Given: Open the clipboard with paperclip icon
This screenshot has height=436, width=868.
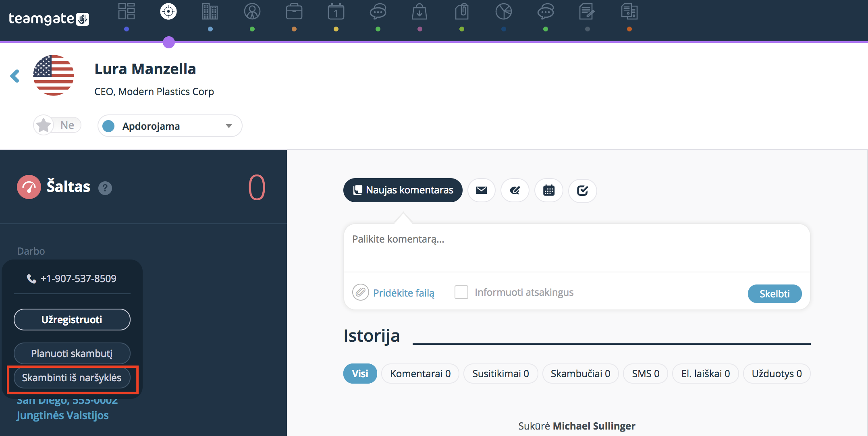Looking at the screenshot, I should point(462,11).
